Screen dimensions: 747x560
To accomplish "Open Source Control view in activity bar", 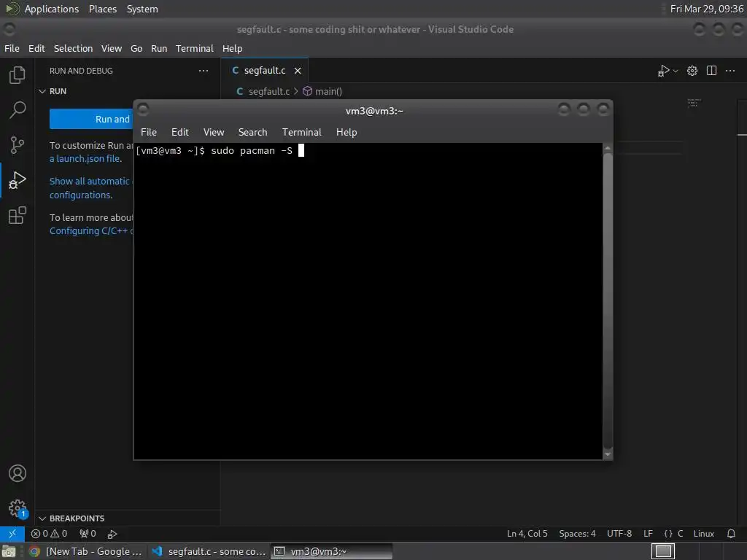I will pos(18,145).
